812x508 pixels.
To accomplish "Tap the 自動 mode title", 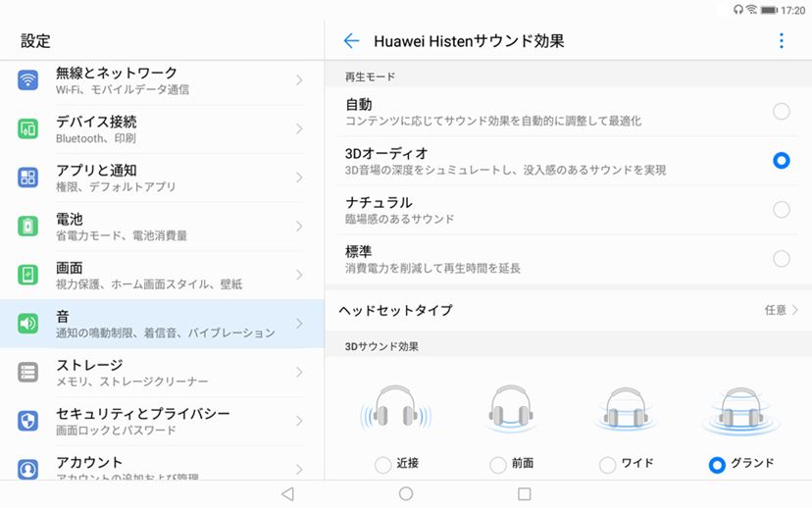I will (359, 105).
